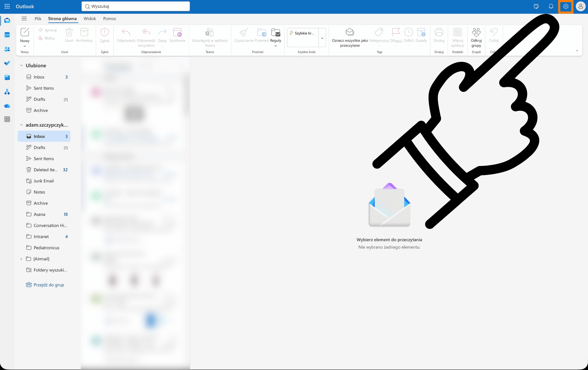Open the My Day calendar-check icon
Image resolution: width=588 pixels, height=370 pixels.
536,6
